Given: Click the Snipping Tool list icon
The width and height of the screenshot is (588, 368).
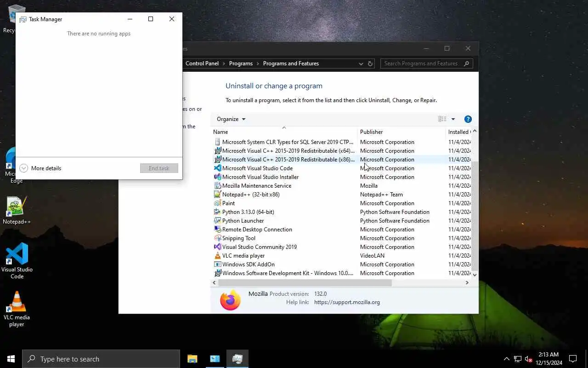Looking at the screenshot, I should click(218, 238).
